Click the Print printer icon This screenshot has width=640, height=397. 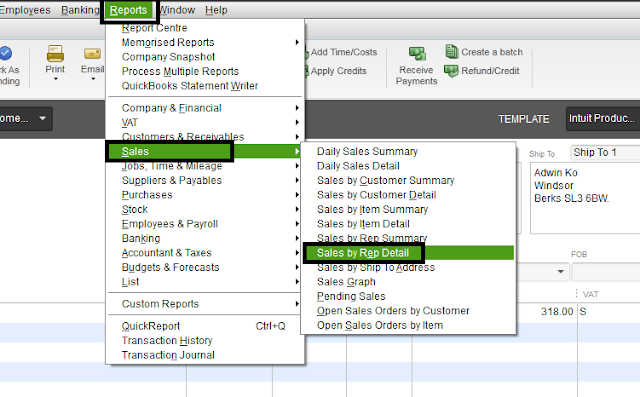[55, 53]
